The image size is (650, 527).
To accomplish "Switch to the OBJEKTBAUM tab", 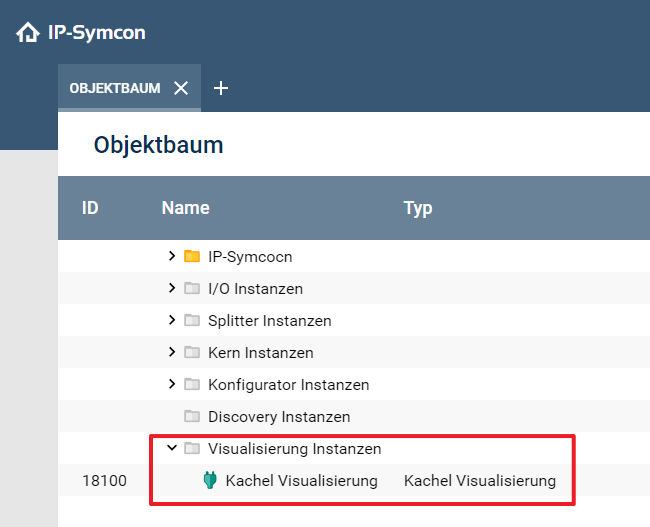I will [x=114, y=88].
